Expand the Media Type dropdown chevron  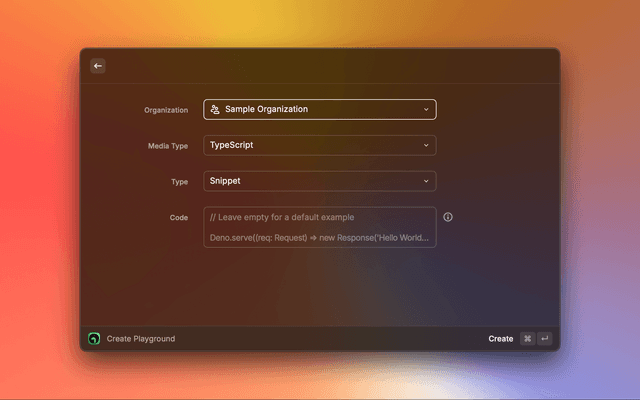click(x=425, y=145)
